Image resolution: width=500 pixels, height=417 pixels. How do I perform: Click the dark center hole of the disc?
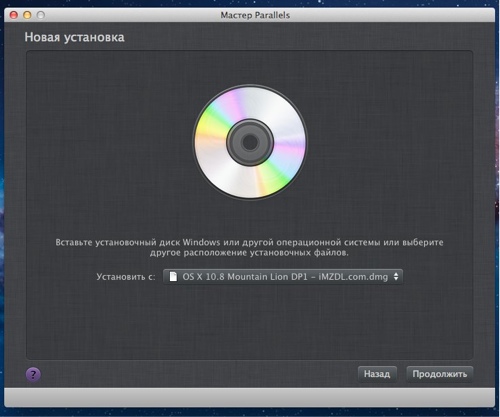(250, 142)
